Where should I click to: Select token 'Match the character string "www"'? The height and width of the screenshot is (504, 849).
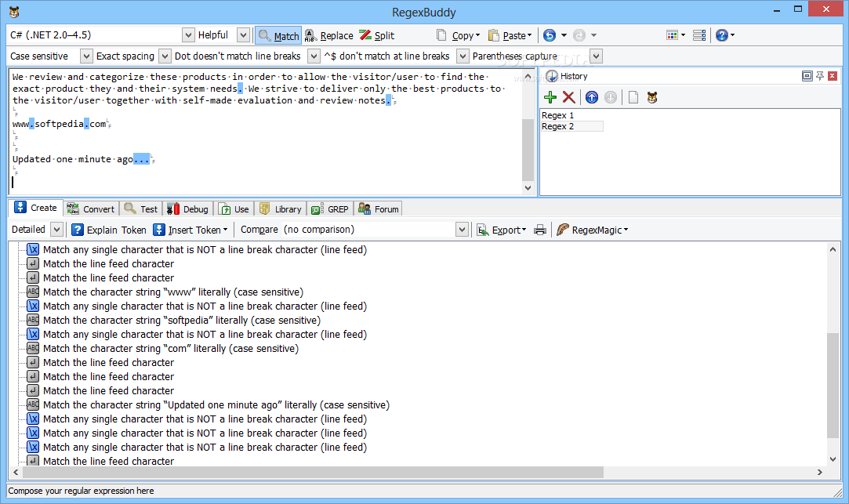[173, 292]
